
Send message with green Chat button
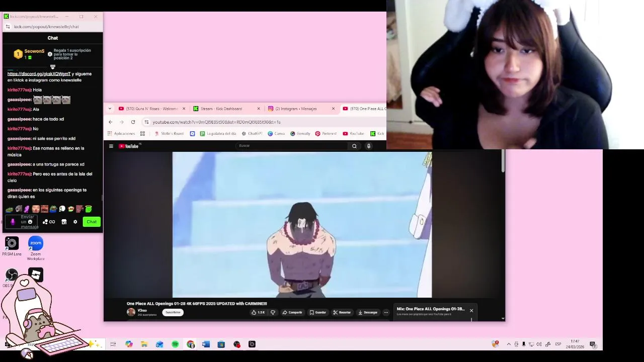pos(92,222)
